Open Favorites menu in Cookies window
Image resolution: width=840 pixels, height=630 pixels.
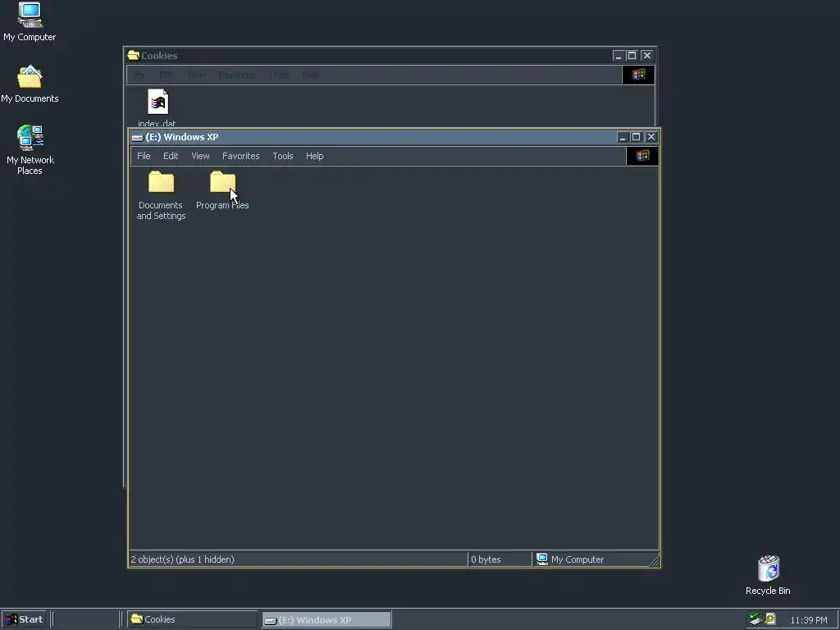[x=237, y=75]
